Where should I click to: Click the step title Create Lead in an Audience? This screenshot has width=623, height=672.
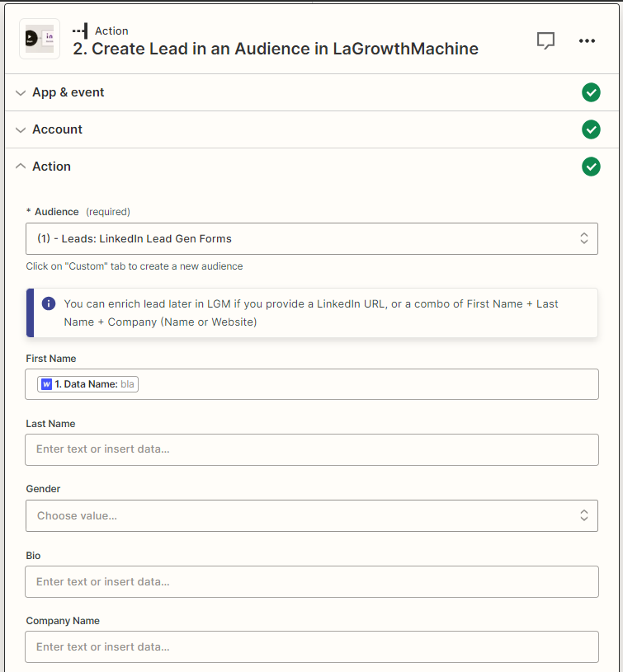tap(276, 49)
